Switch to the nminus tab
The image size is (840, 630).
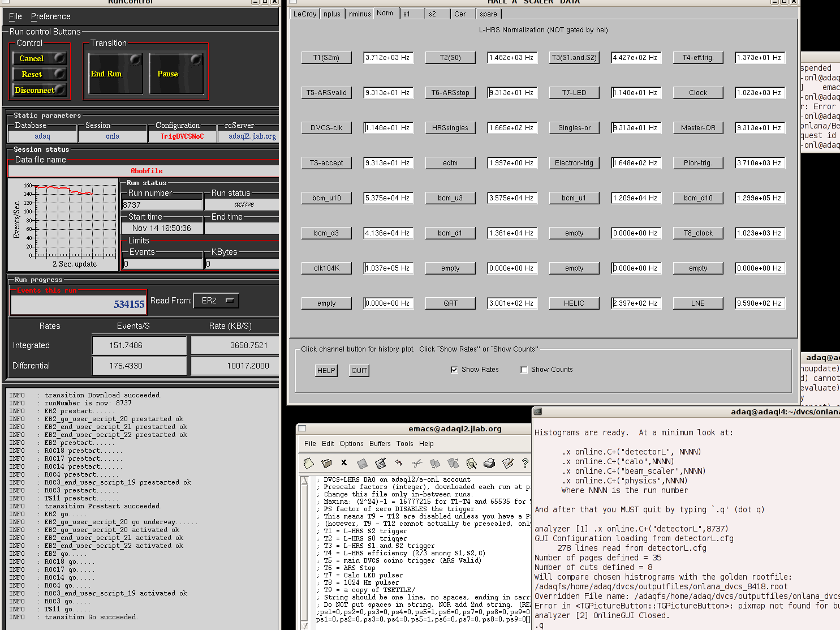tap(360, 14)
